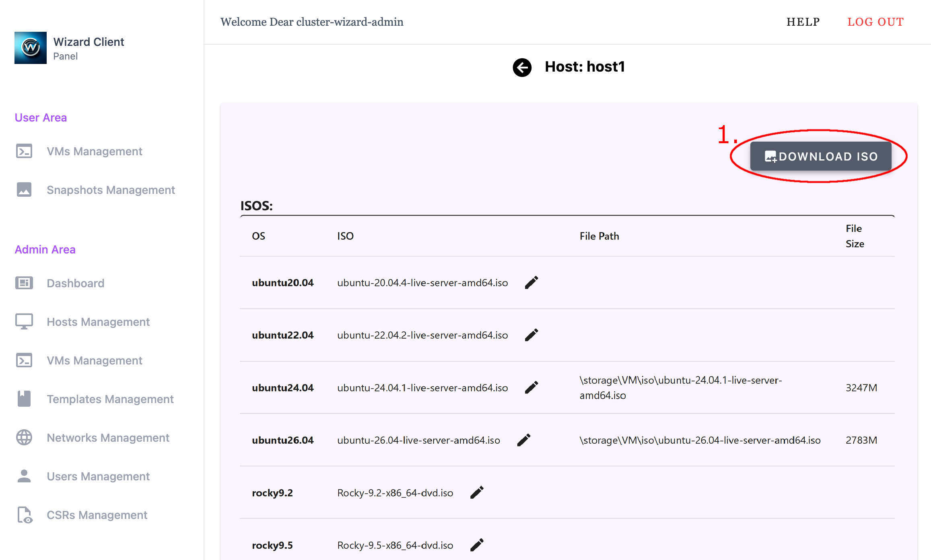Select the ubuntu-24.04.1-live-server-amd64.iso ISO cell

point(422,388)
